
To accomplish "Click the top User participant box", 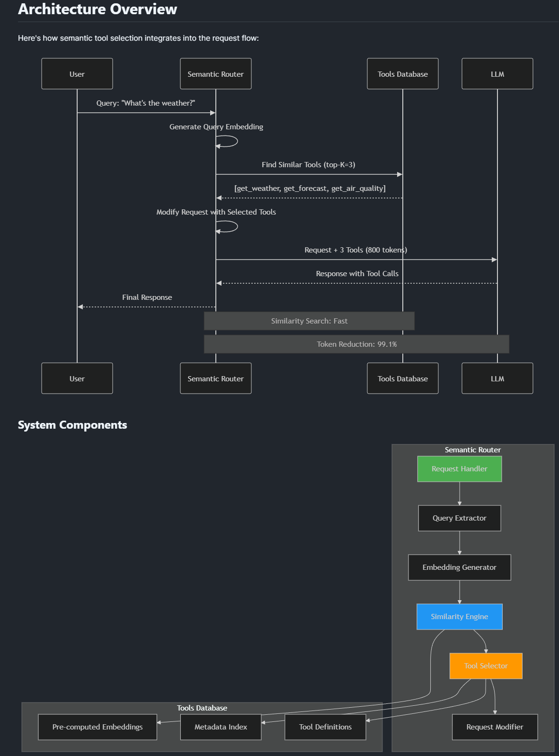I will point(77,74).
